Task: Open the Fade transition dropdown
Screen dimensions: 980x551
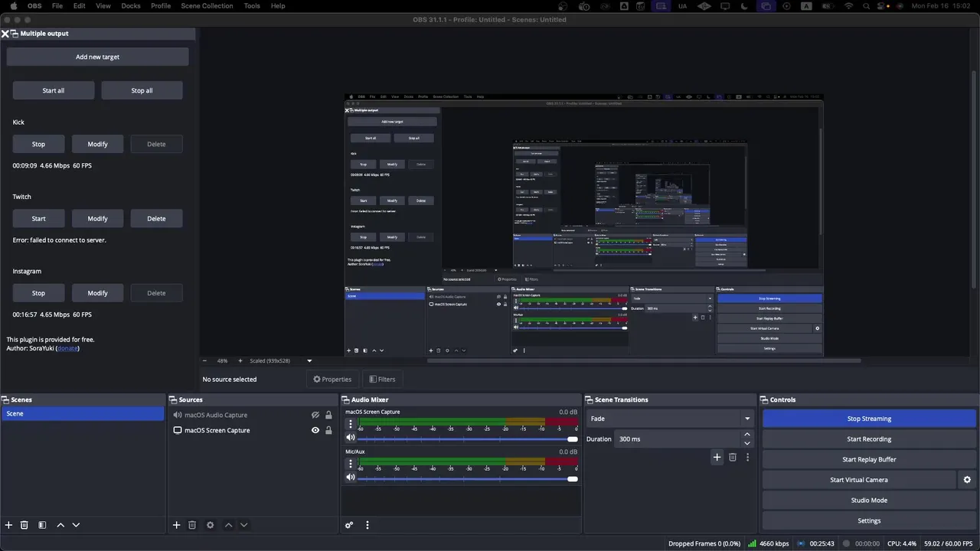Action: 671,419
